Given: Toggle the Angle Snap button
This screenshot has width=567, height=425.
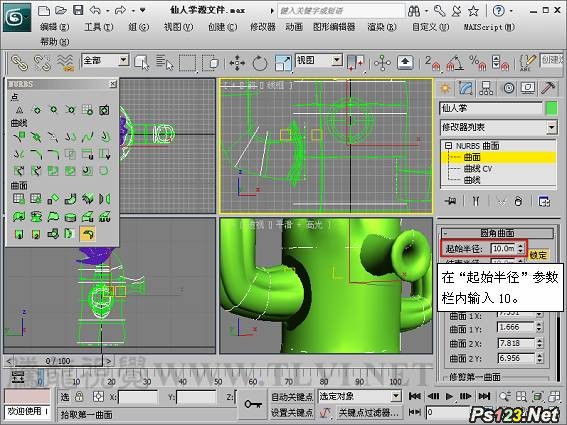Looking at the screenshot, I should click(455, 63).
